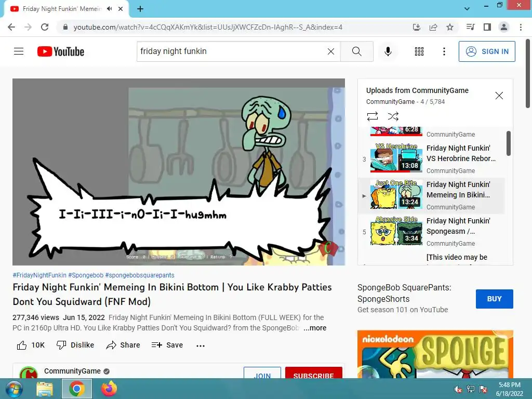Save the video to playlist
The width and height of the screenshot is (532, 399).
coord(167,345)
